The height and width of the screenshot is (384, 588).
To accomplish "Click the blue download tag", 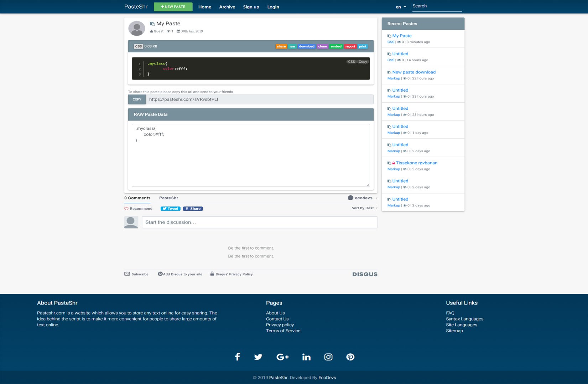I will pyautogui.click(x=307, y=46).
